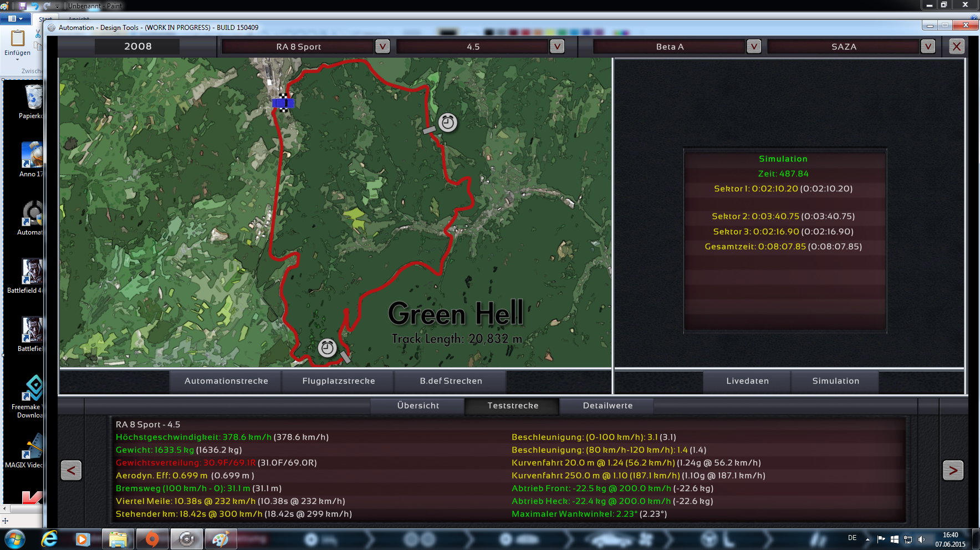This screenshot has height=550, width=980.
Task: Click the undo arrow in Paint title bar
Action: (x=35, y=6)
